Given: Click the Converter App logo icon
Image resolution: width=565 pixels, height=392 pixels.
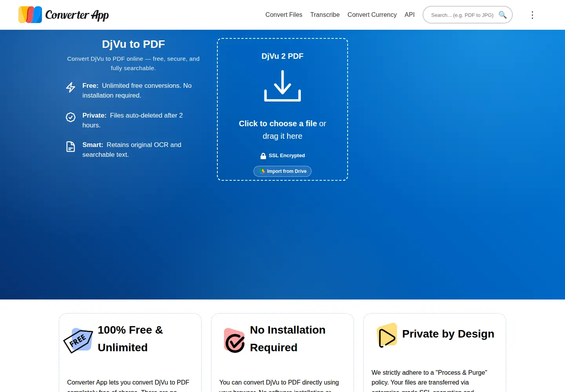Looking at the screenshot, I should point(30,15).
